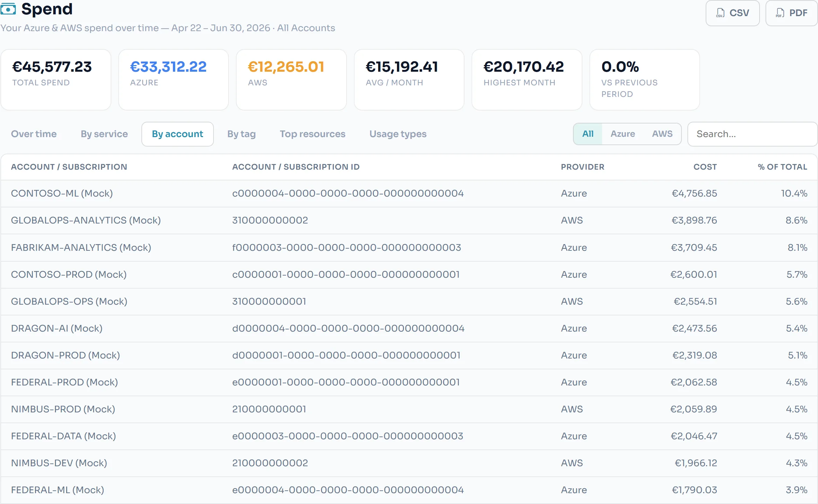
Task: Select FEDERAL-ML (Mock) account name
Action: click(x=57, y=490)
